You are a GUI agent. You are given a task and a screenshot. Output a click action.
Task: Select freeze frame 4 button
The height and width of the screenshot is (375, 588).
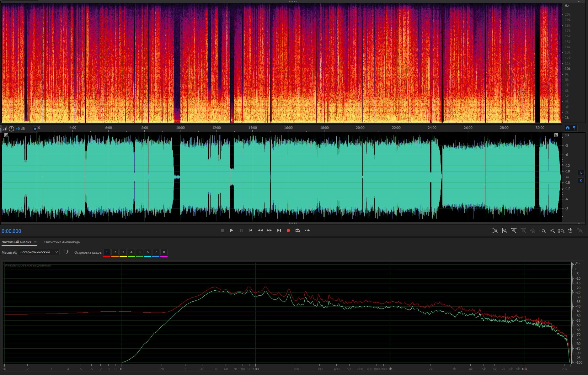click(x=131, y=252)
